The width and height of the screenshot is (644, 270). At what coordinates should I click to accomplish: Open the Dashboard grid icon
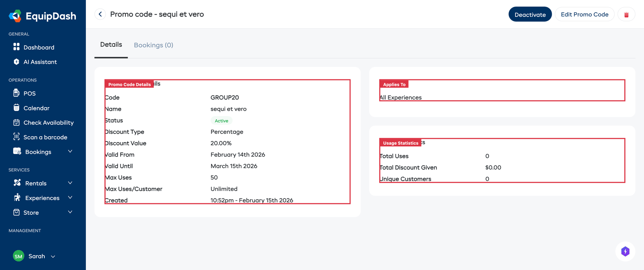16,47
